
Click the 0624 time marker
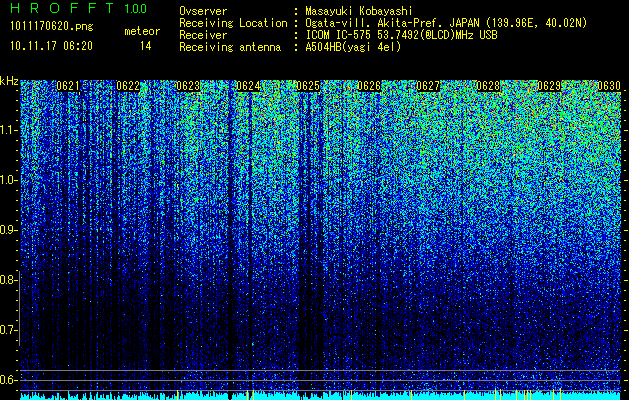[x=248, y=86]
